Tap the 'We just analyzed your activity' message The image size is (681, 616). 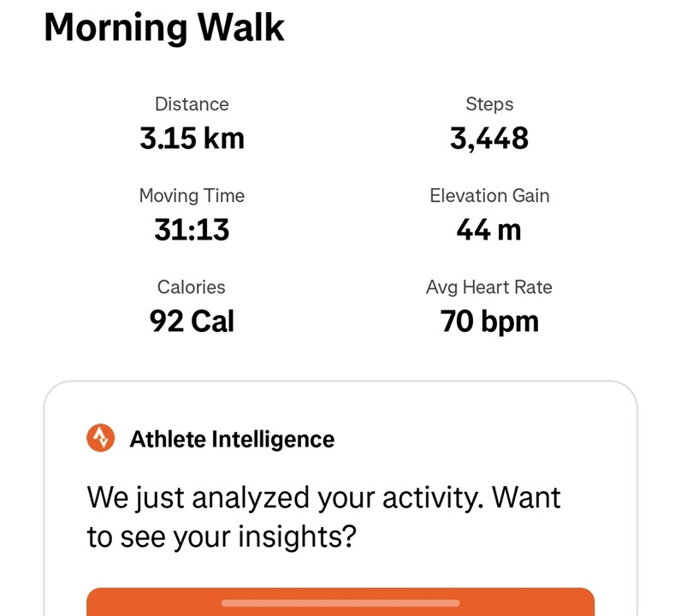[323, 498]
